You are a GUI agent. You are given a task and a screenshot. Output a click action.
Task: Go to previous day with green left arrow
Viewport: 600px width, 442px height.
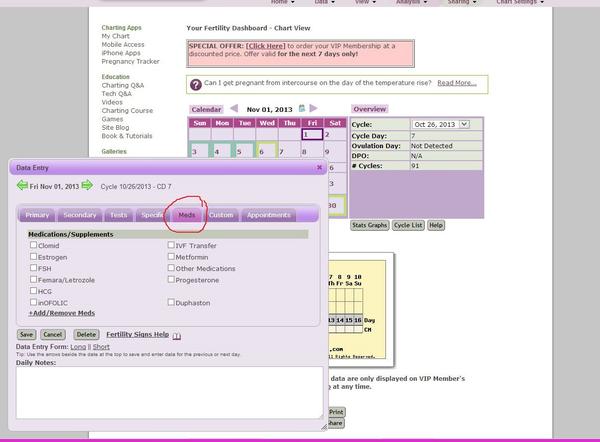tap(22, 186)
